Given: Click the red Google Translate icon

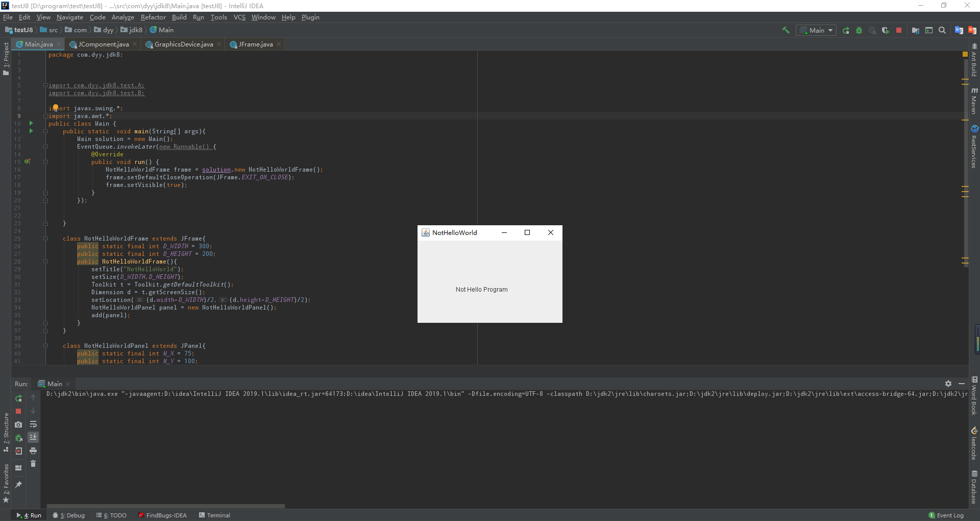Looking at the screenshot, I should point(972,30).
